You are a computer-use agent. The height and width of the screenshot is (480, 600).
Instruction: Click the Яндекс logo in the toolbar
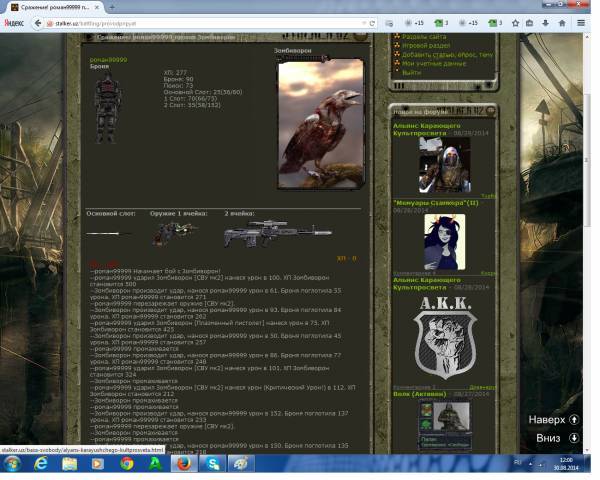point(14,23)
